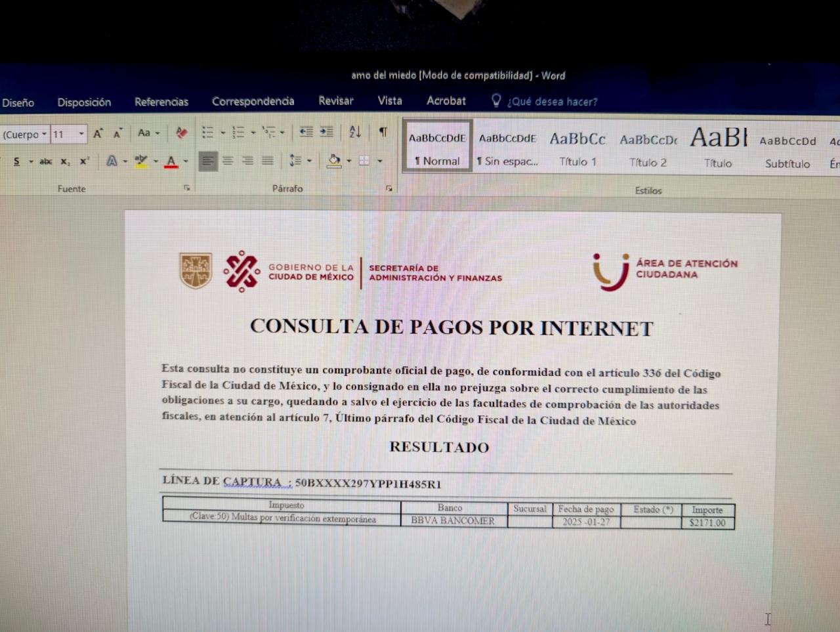Open the Disposición ribbon tab
The width and height of the screenshot is (840, 632).
coord(84,102)
